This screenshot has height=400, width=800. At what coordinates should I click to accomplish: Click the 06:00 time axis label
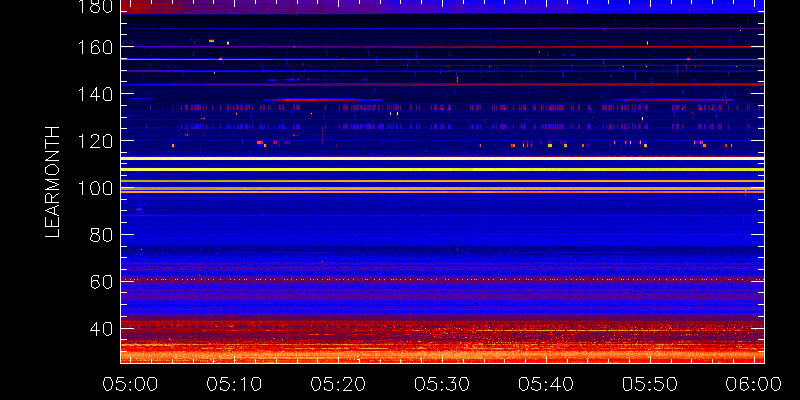click(x=754, y=384)
